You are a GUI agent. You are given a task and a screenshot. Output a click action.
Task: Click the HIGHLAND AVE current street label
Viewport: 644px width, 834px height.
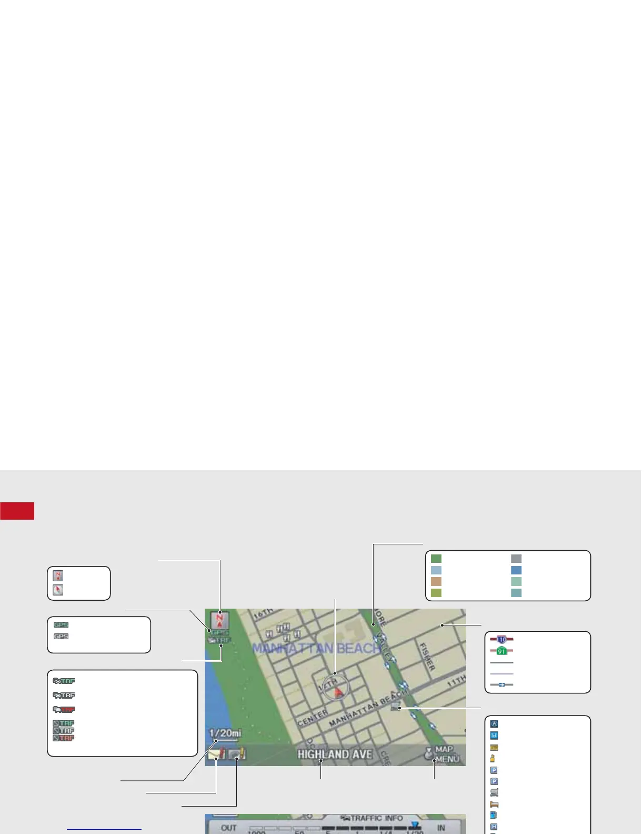335,754
